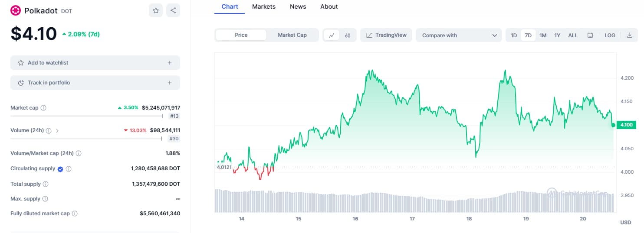This screenshot has width=644, height=233.
Task: Switch to the News tab
Action: (298, 6)
